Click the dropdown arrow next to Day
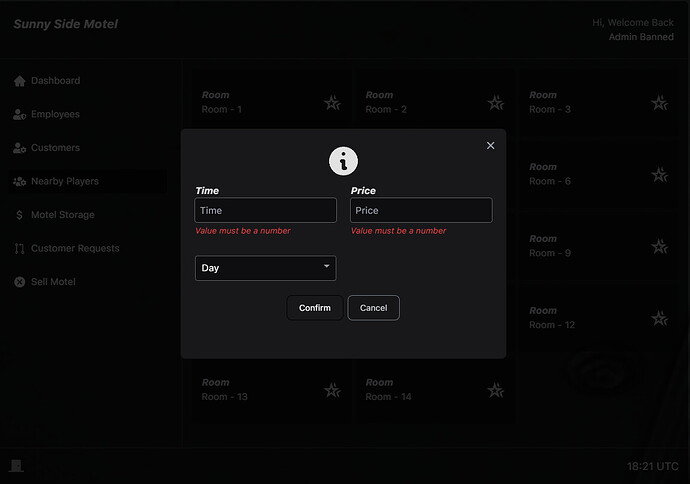The image size is (690, 484). (x=327, y=266)
